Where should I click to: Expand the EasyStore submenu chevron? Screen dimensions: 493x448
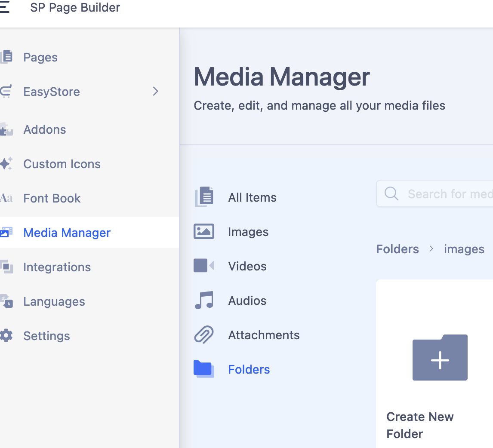coord(155,92)
